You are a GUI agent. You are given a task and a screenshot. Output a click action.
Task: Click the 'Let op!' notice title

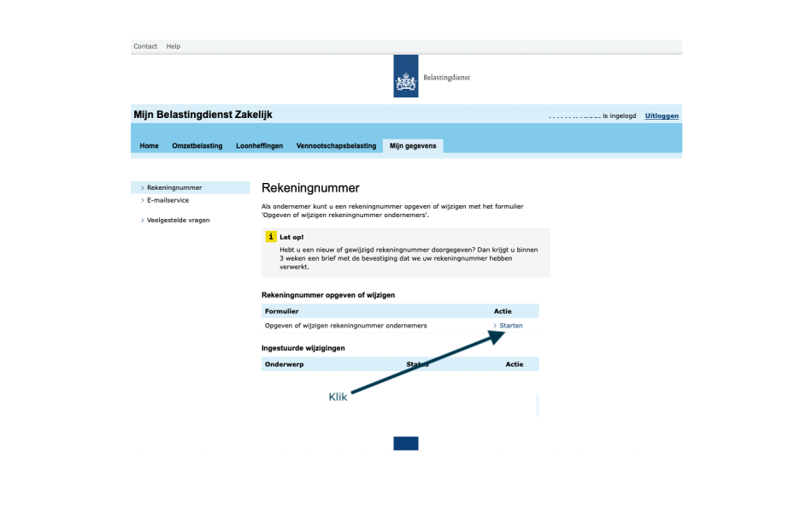point(291,237)
